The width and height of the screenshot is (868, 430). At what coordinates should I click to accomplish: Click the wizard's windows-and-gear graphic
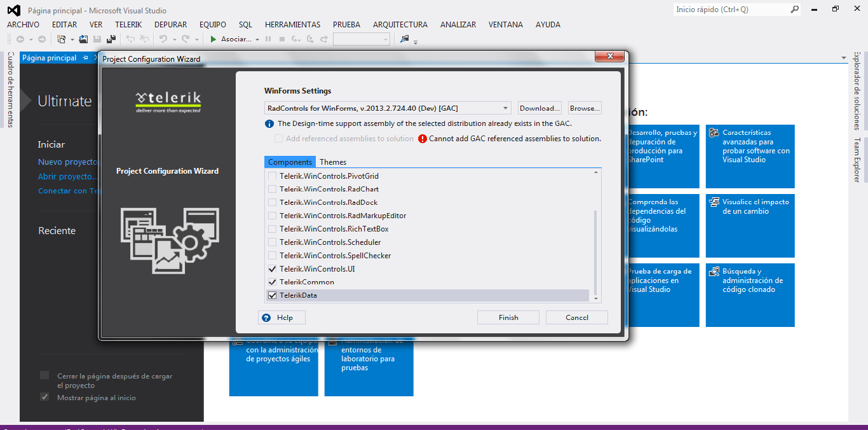170,241
